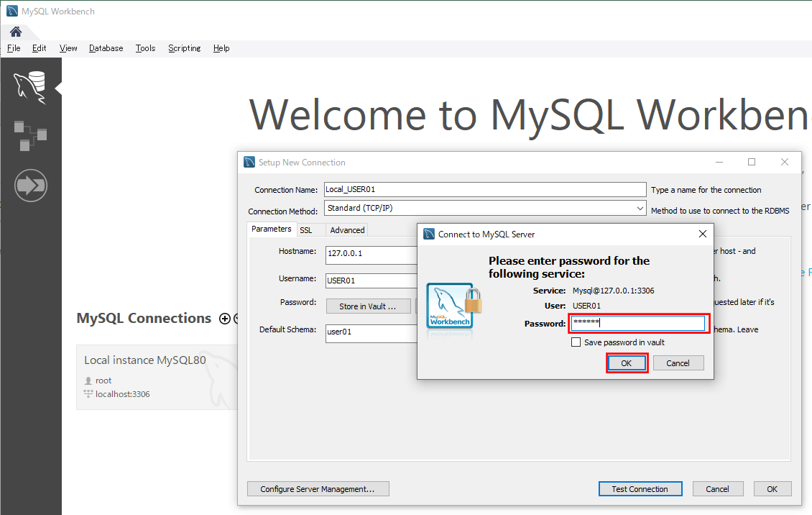
Task: Expand the Connection Method dropdown
Action: [640, 209]
